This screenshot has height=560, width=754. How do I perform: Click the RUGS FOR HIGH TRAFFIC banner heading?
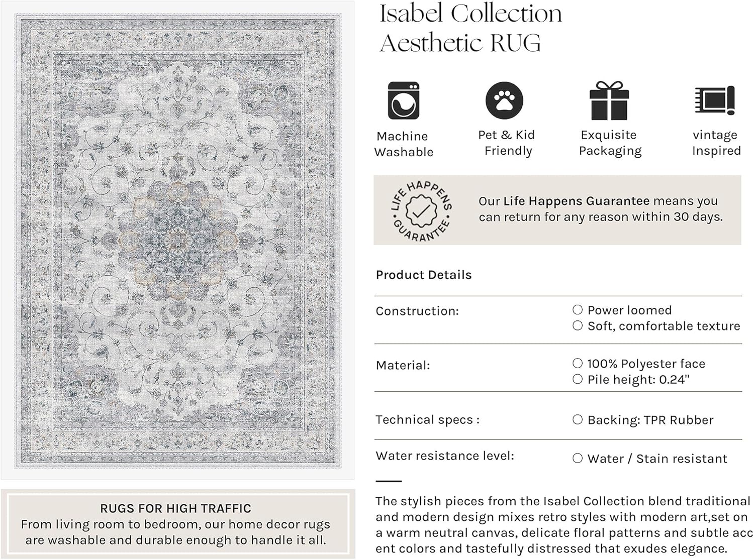click(175, 508)
